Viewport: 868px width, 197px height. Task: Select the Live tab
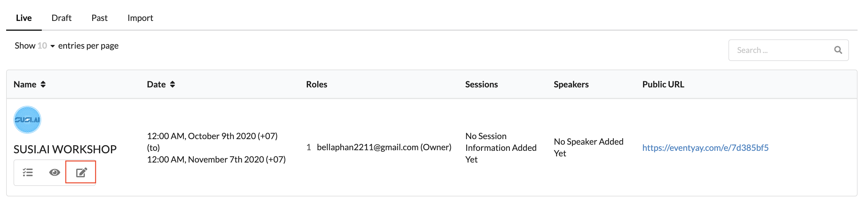pos(24,18)
